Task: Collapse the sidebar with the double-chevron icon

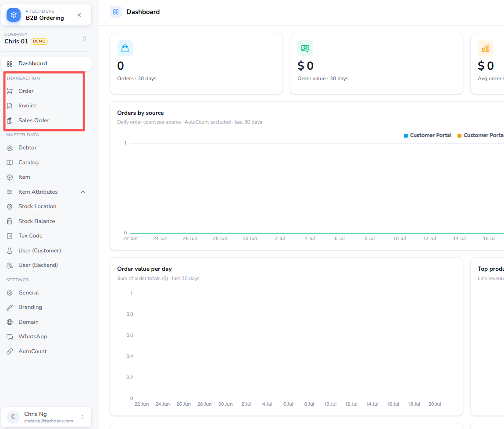Action: [x=79, y=15]
